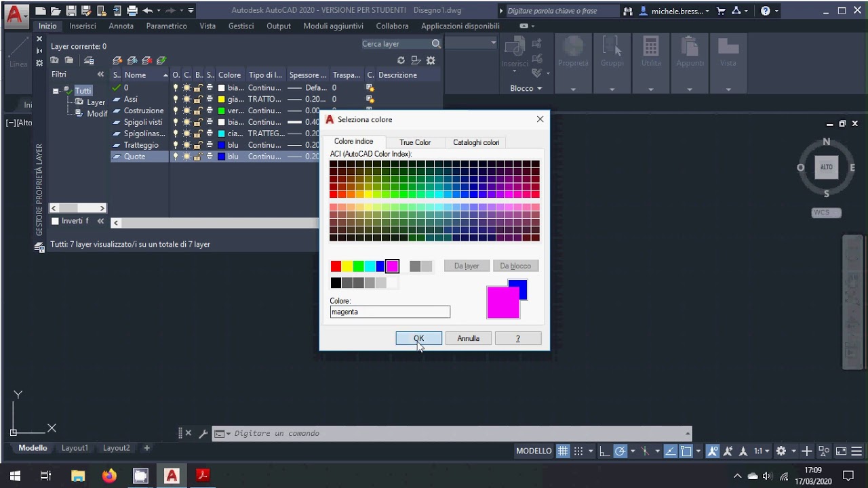The image size is (868, 488).
Task: Refresh the layer list with the refresh icon
Action: (x=401, y=60)
